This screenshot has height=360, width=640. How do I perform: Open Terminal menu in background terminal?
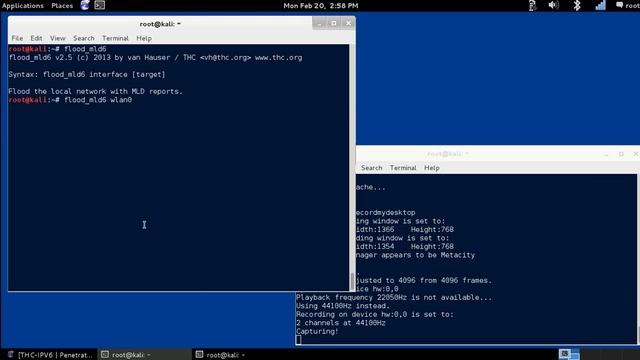403,168
